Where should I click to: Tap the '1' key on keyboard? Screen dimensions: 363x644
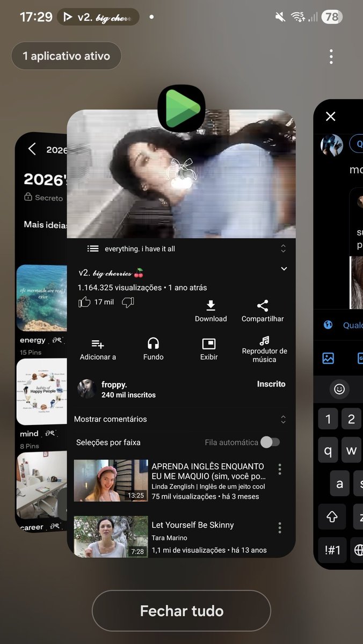click(328, 419)
